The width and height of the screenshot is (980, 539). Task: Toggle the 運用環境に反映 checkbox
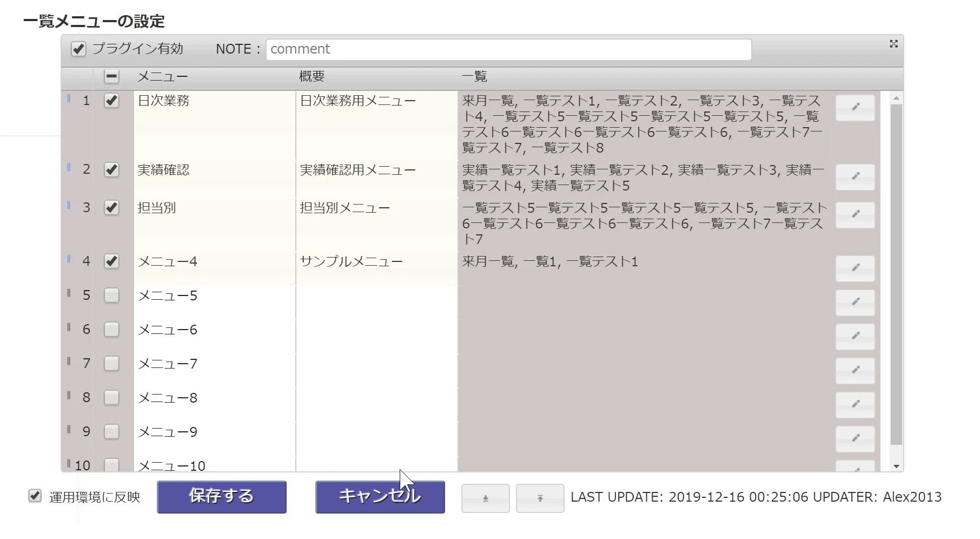pos(35,496)
